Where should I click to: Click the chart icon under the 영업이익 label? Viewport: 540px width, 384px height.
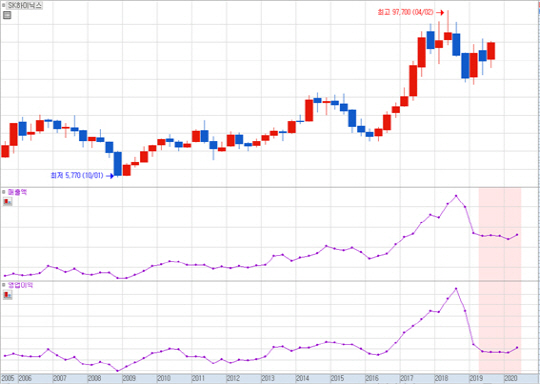point(8,295)
